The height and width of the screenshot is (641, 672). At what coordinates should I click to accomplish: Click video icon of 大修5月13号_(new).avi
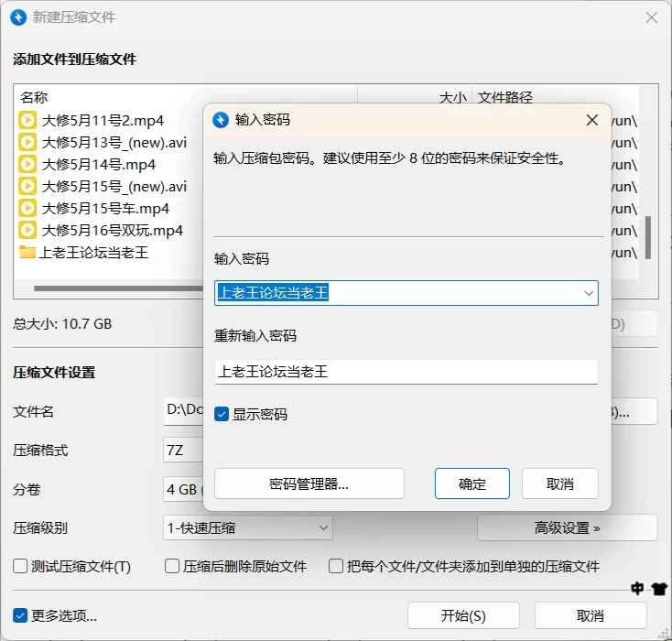[28, 142]
